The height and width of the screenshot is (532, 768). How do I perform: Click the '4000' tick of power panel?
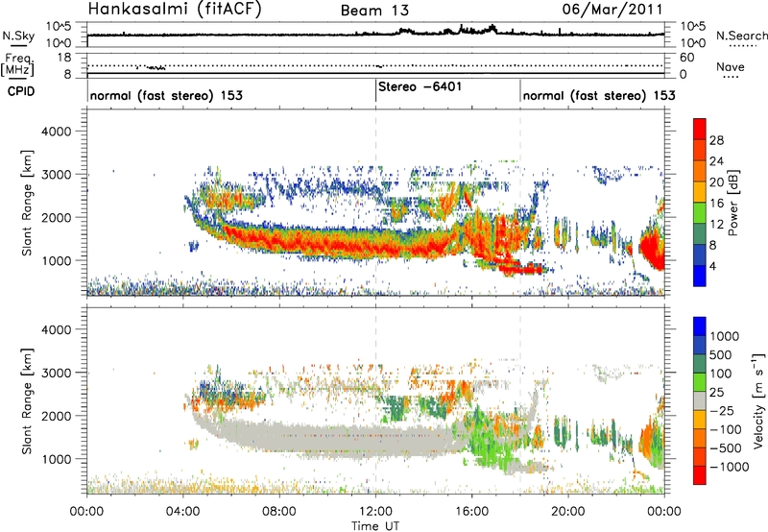[57, 132]
